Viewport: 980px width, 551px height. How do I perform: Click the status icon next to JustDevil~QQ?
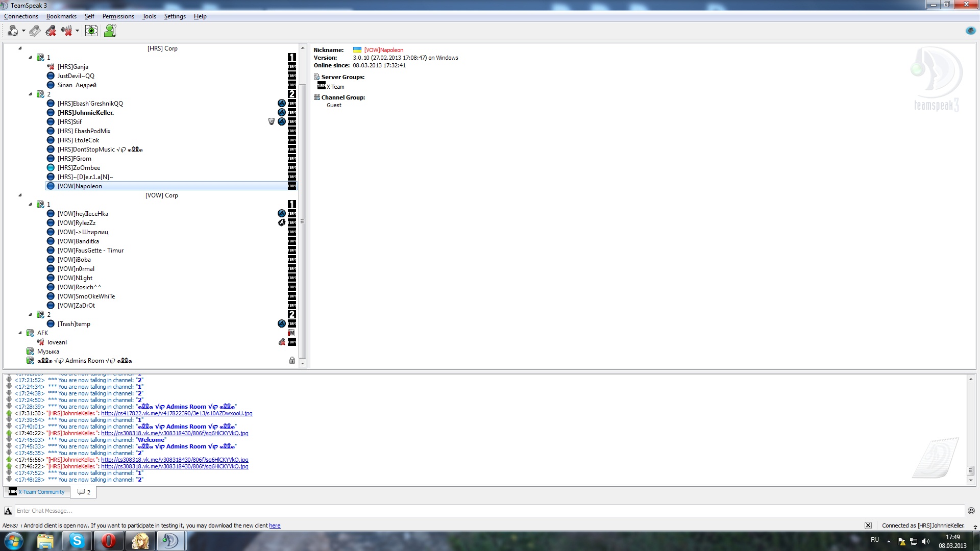tap(51, 76)
